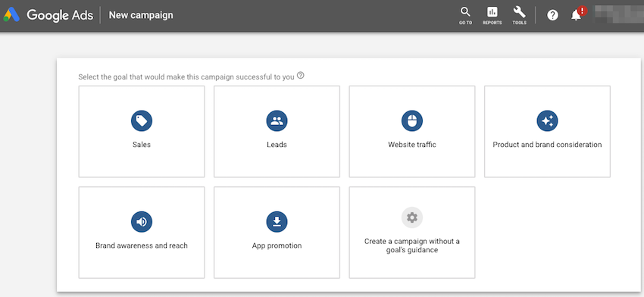
Task: Choose Create a campaign without a goal's guidance text
Action: [x=412, y=245]
